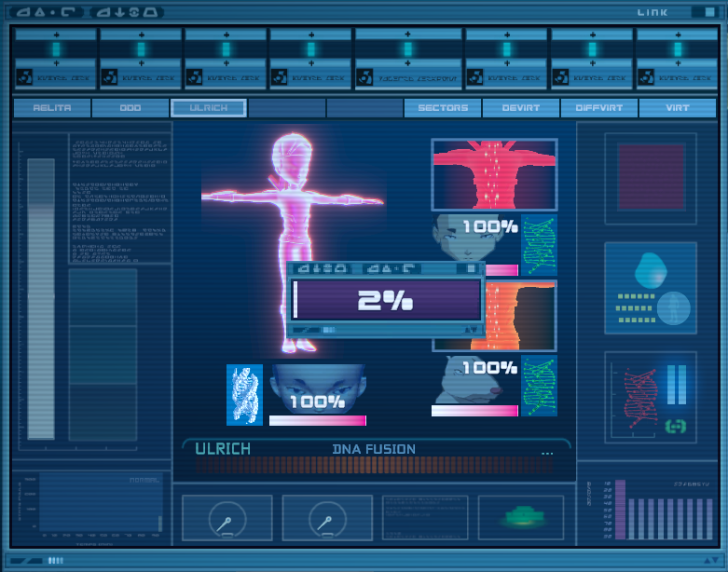Click the tall gray vertical level bar
The image size is (728, 572).
[41, 299]
